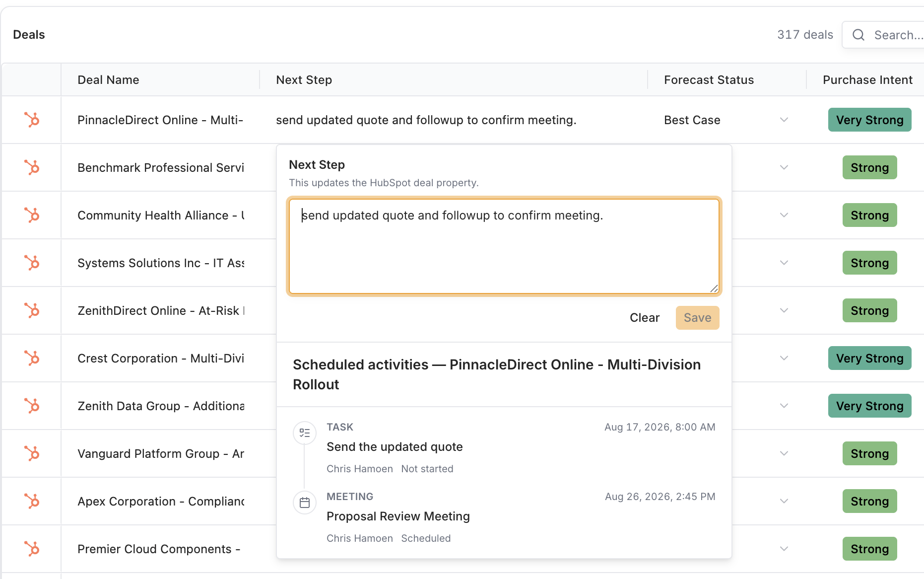Image resolution: width=924 pixels, height=579 pixels.
Task: Expand Forecast Status dropdown for Apex Corporation
Action: tap(784, 501)
